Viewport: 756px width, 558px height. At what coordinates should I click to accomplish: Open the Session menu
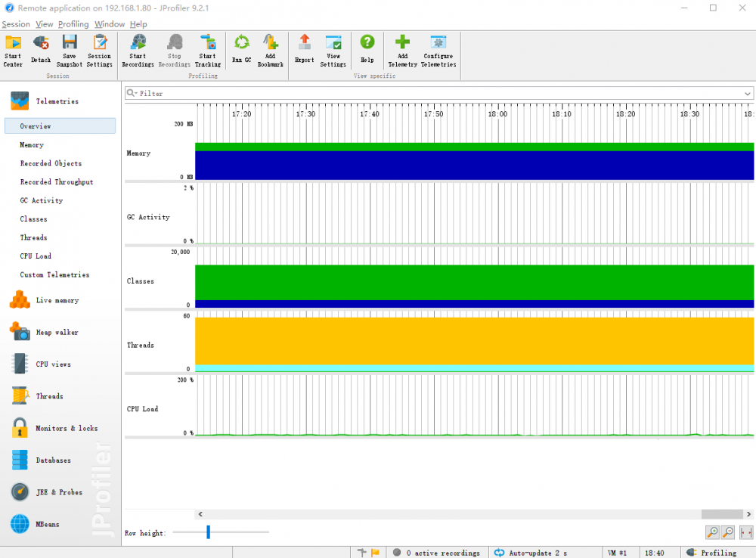pyautogui.click(x=16, y=24)
